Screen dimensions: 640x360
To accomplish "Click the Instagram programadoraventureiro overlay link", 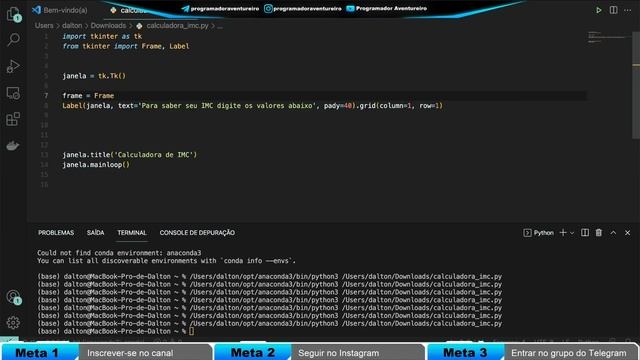I will pos(303,9).
